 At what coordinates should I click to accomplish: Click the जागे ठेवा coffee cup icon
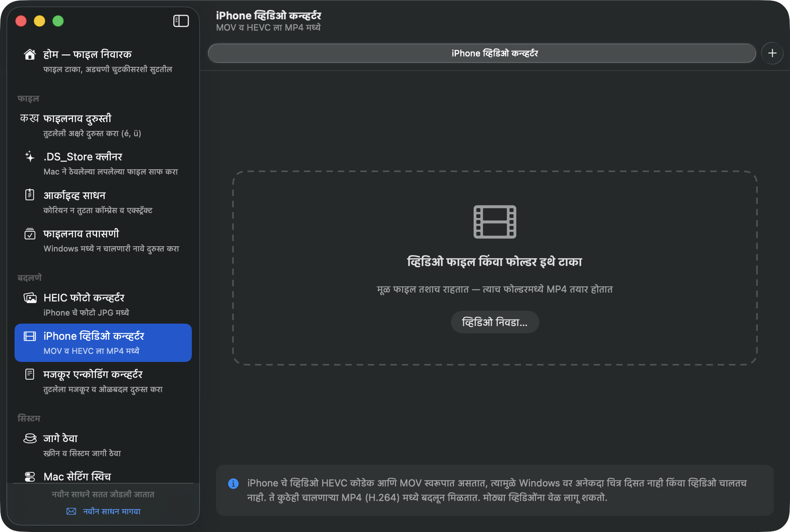(x=30, y=438)
